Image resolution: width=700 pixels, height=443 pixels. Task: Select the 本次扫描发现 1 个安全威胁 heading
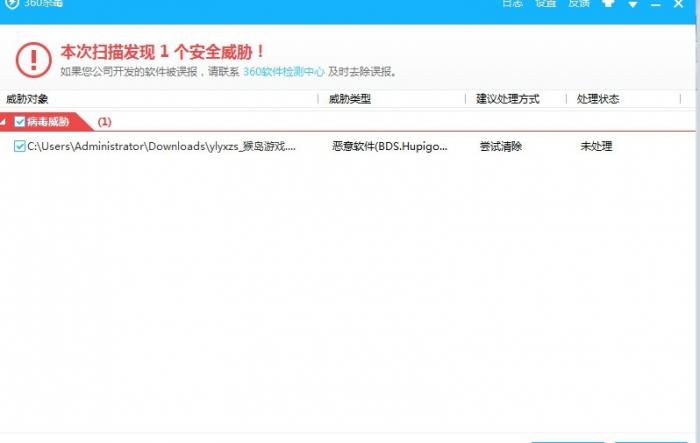click(x=162, y=52)
